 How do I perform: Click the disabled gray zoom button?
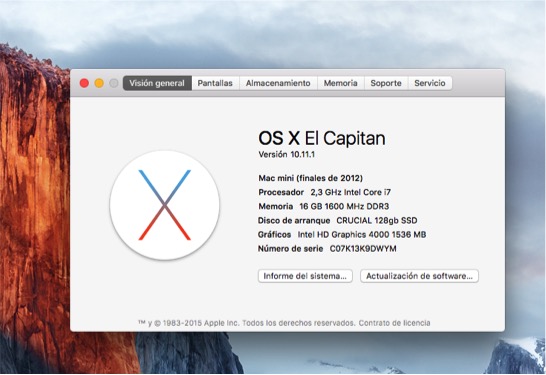tap(114, 83)
